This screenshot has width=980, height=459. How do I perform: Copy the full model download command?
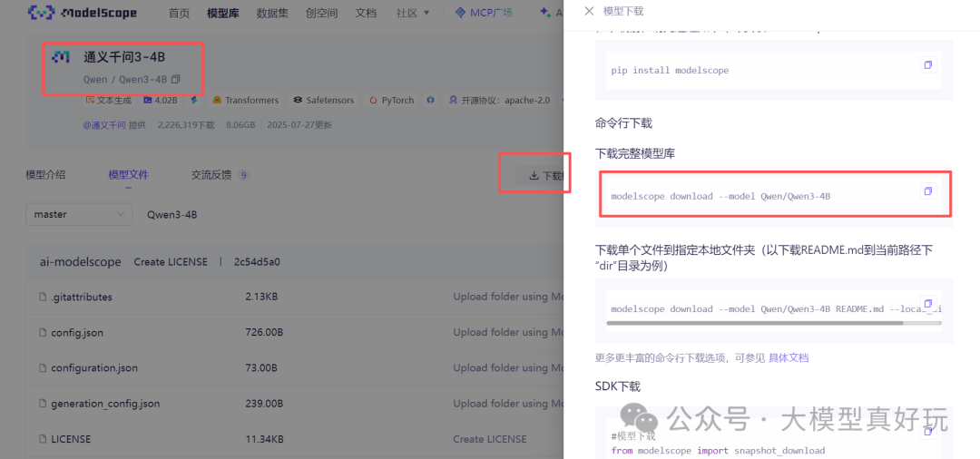tap(928, 191)
